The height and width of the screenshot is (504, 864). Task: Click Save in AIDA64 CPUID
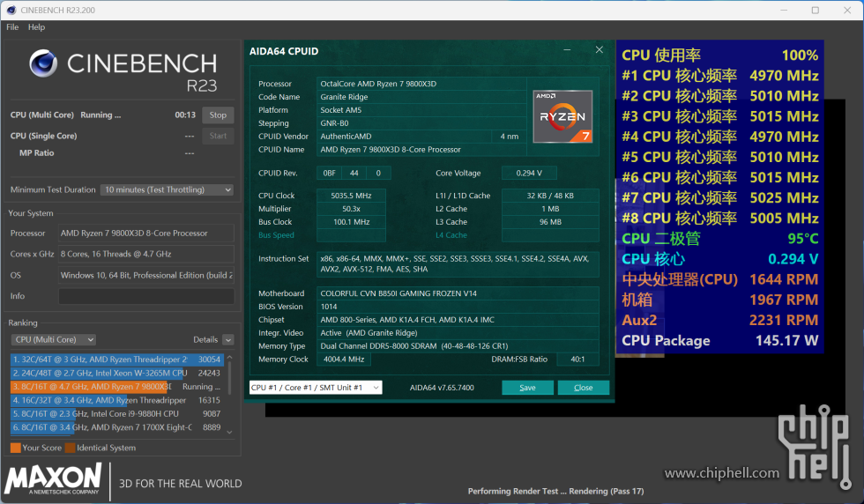(x=527, y=388)
